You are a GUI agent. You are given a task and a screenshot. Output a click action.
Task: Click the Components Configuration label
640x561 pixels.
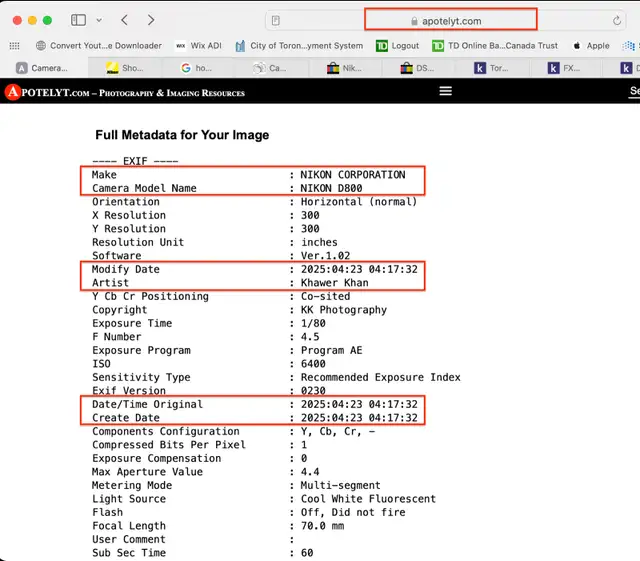[166, 431]
